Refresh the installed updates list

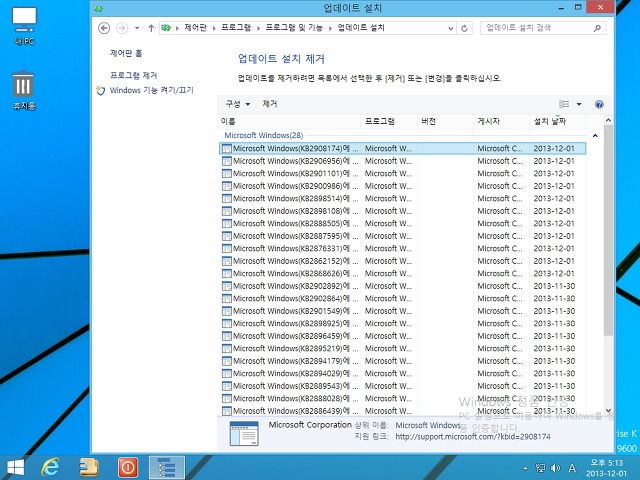pyautogui.click(x=464, y=28)
